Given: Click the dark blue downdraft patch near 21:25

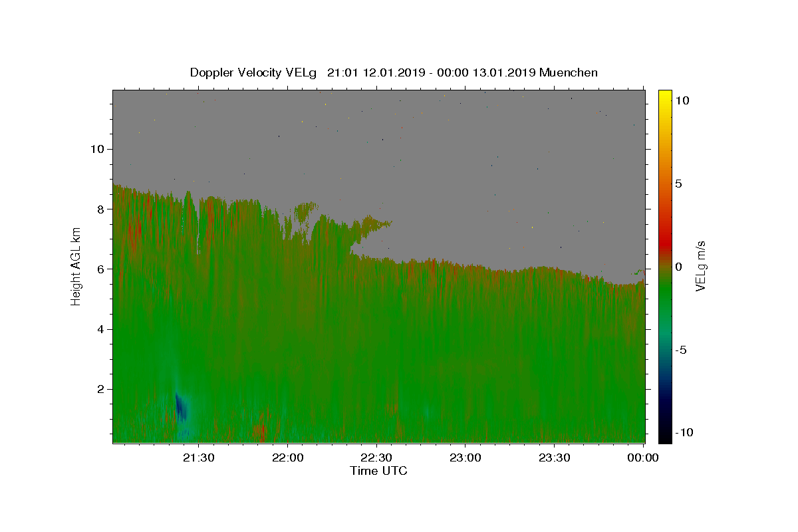Looking at the screenshot, I should [180, 407].
